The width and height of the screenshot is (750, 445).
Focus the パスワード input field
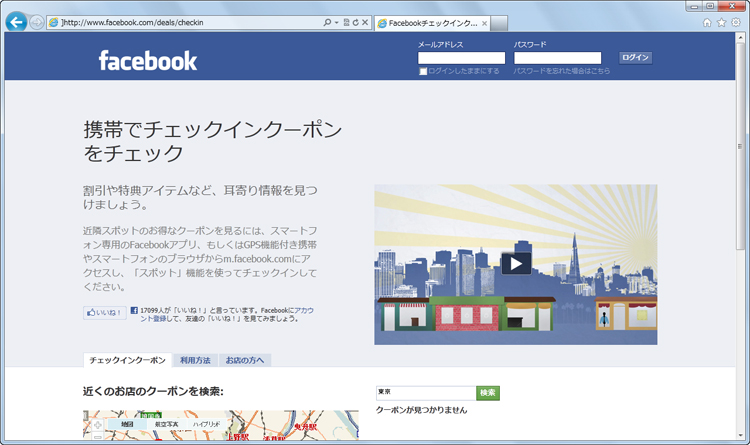pyautogui.click(x=557, y=58)
